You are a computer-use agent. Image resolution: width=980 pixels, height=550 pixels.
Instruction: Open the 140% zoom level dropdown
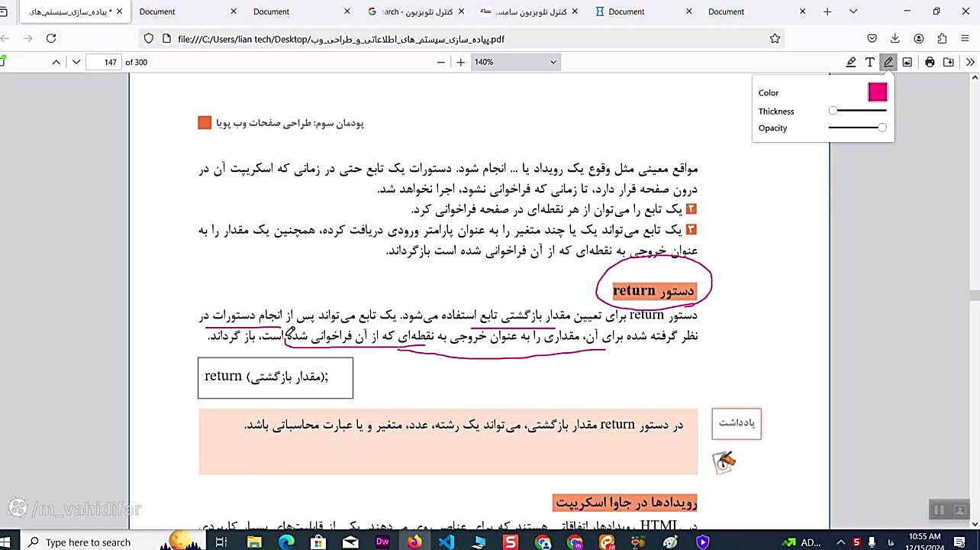515,62
